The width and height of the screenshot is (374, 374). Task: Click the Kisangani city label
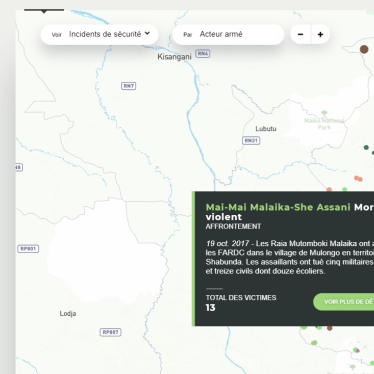pyautogui.click(x=174, y=57)
